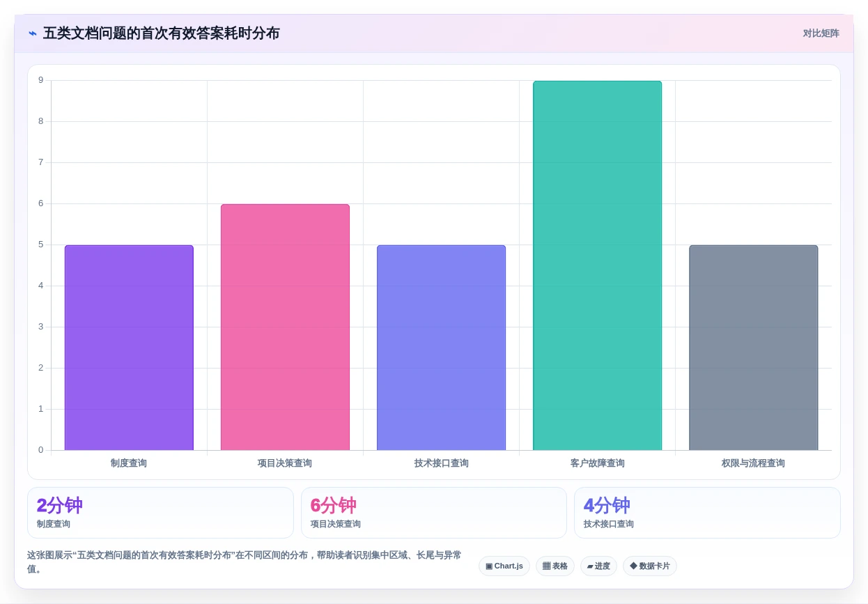Open the 6分钟 项目决策查询 stat card

coord(434,513)
